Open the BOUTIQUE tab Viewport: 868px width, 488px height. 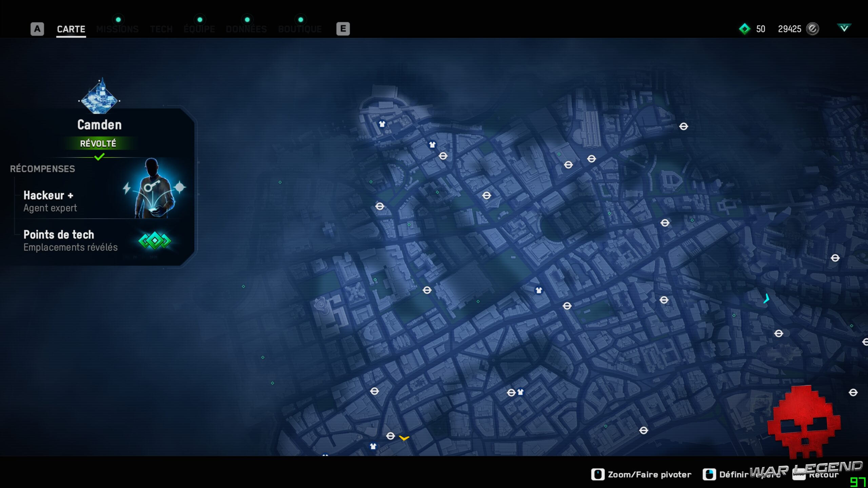click(x=300, y=29)
